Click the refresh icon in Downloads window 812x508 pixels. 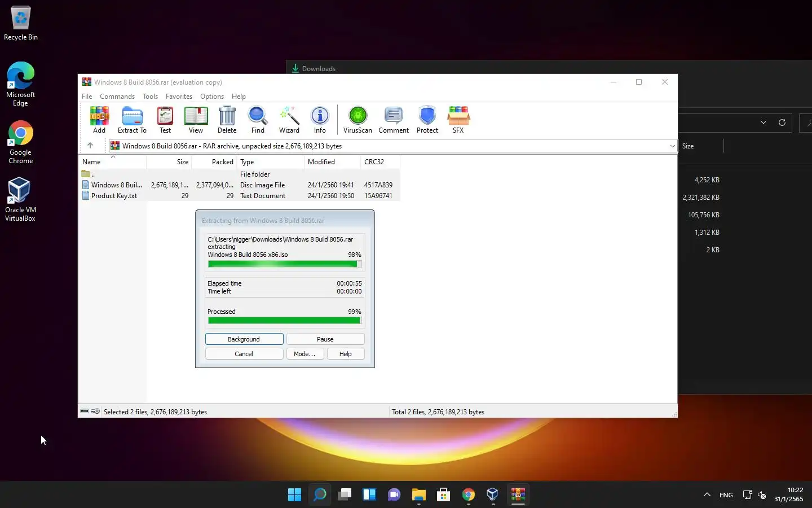[x=782, y=122]
